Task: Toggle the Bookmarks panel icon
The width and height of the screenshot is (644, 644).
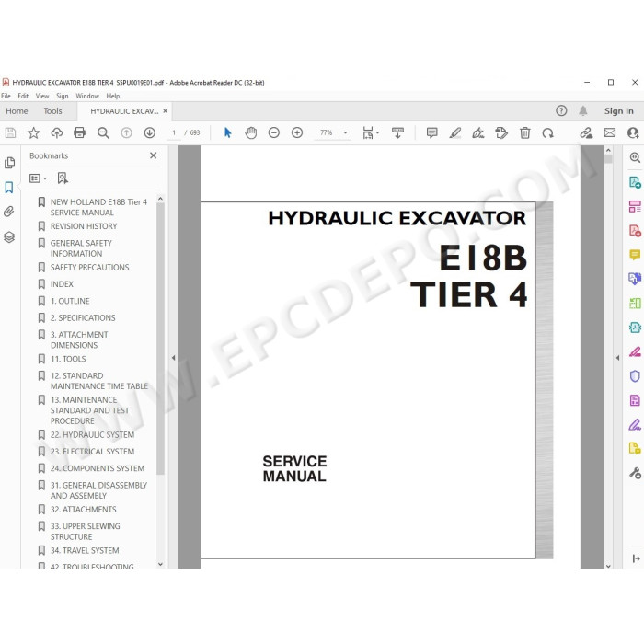Action: click(x=9, y=188)
